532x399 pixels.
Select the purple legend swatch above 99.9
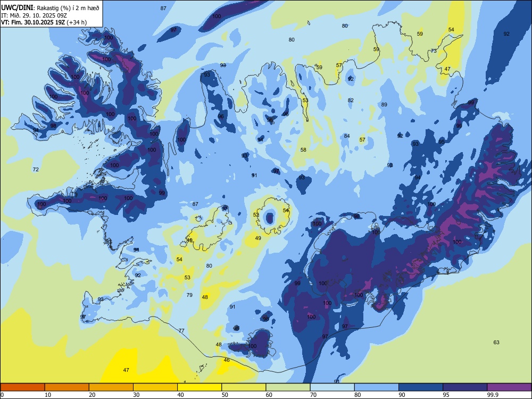tap(509, 387)
